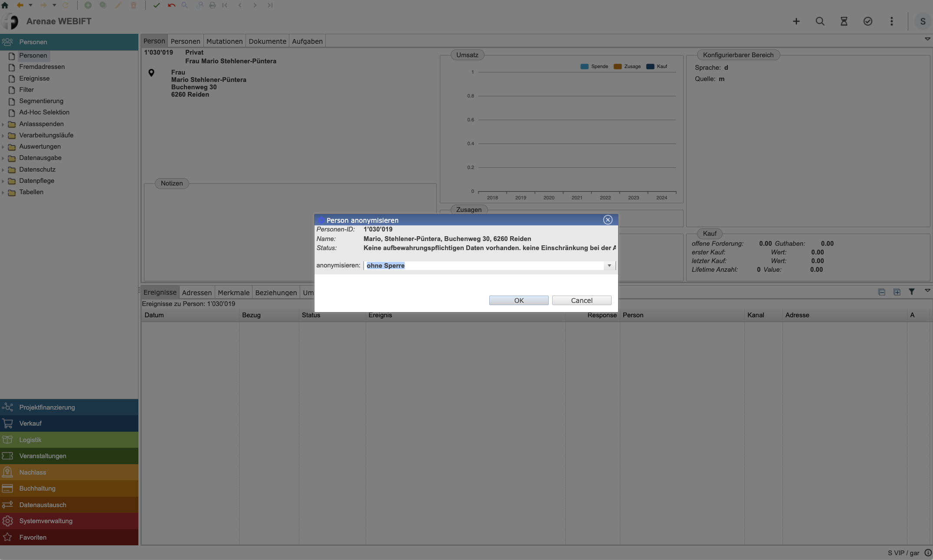
Task: Click the circled checkmark tasks icon
Action: click(x=868, y=21)
